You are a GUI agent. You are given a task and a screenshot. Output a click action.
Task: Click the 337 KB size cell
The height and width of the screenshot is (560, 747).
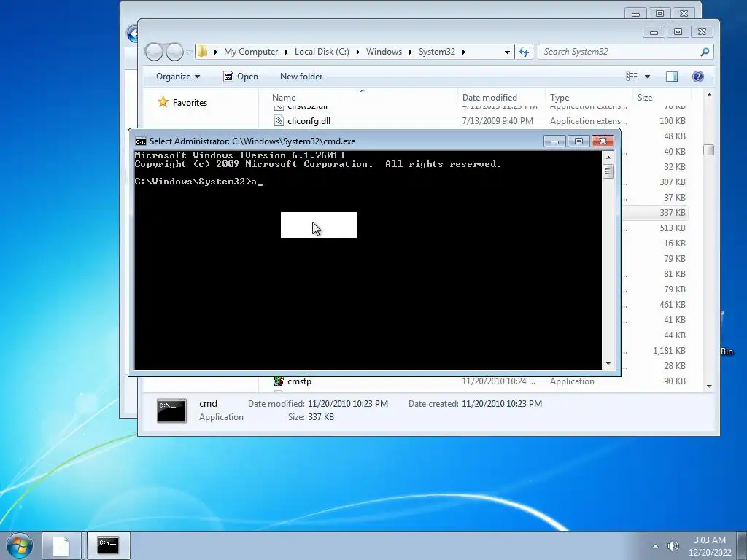[672, 213]
